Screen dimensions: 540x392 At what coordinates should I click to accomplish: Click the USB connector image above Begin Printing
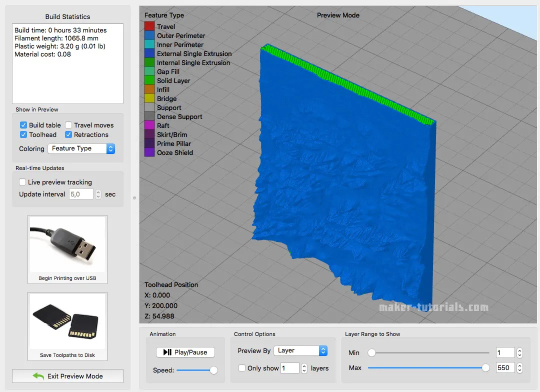67,243
